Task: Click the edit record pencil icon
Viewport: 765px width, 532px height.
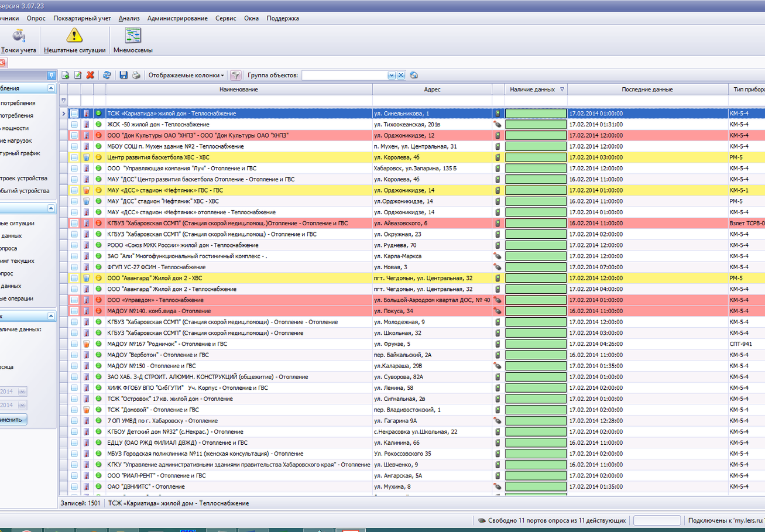Action: click(77, 75)
